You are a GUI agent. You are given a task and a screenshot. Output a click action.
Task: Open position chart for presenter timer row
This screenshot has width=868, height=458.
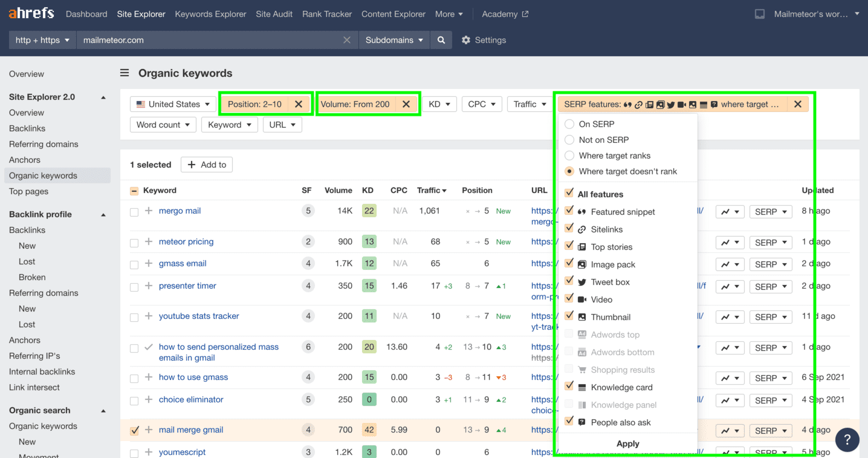730,287
